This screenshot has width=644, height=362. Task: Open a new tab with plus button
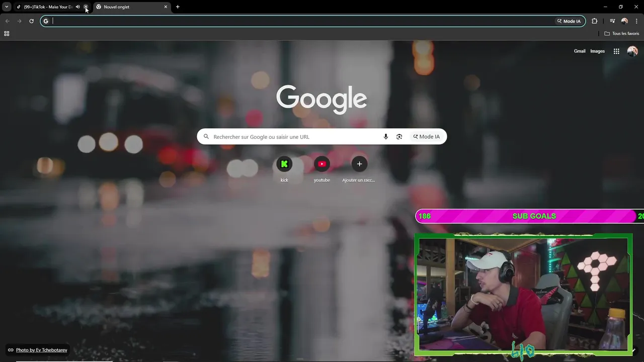tap(178, 7)
